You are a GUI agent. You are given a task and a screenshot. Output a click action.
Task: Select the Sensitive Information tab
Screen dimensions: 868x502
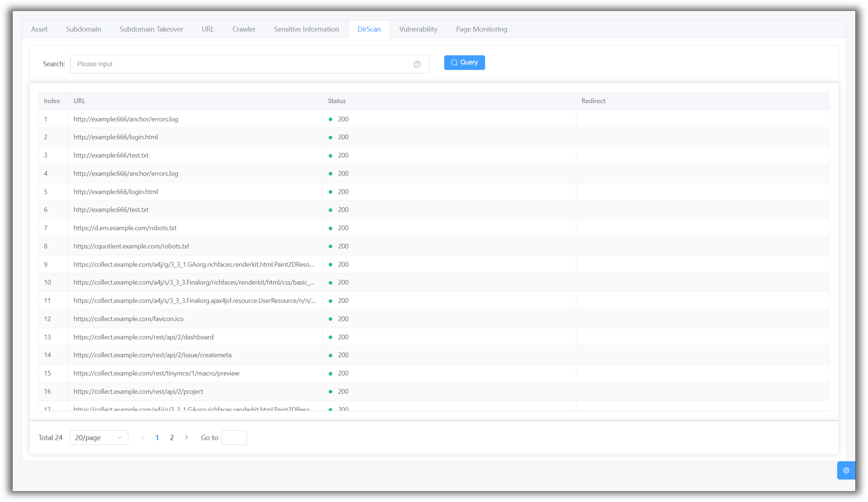[306, 29]
